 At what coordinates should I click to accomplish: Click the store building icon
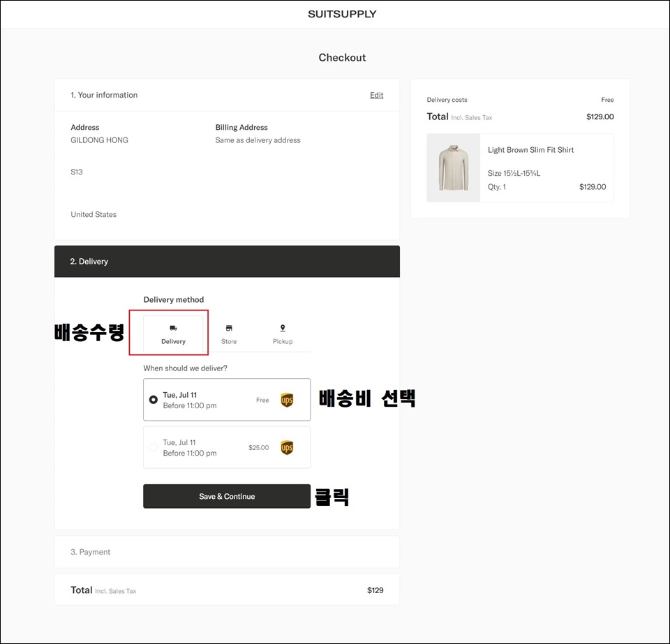(229, 328)
